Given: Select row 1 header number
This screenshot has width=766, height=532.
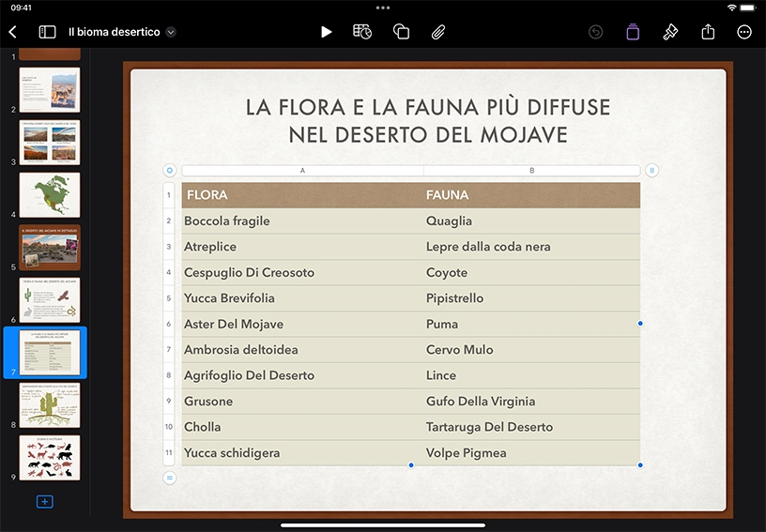Looking at the screenshot, I should pos(169,195).
